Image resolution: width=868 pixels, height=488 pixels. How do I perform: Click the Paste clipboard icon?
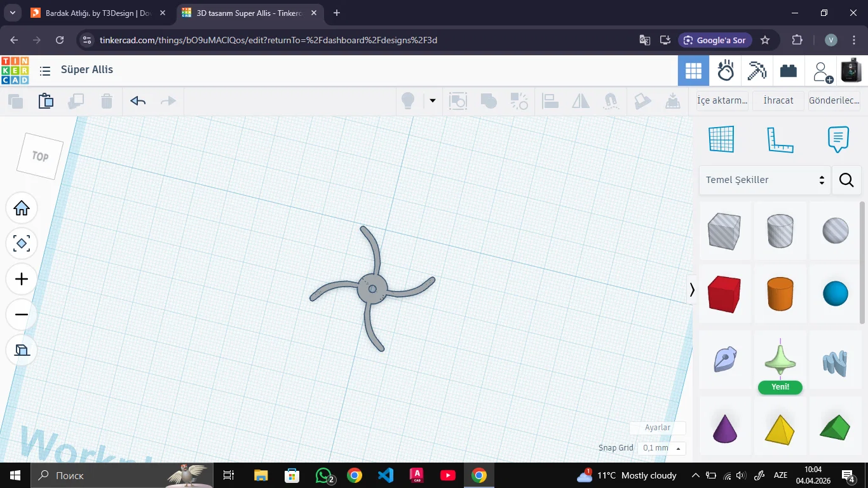[46, 101]
